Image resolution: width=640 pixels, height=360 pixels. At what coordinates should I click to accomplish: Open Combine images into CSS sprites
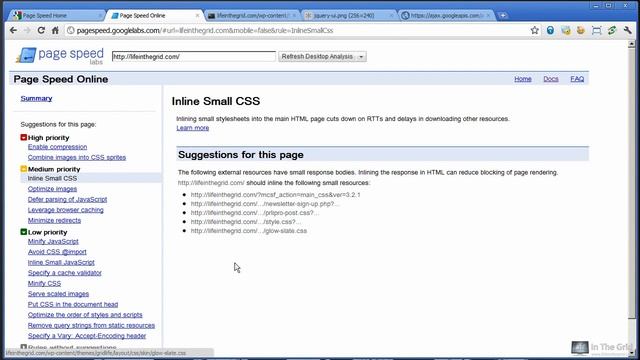pyautogui.click(x=77, y=158)
